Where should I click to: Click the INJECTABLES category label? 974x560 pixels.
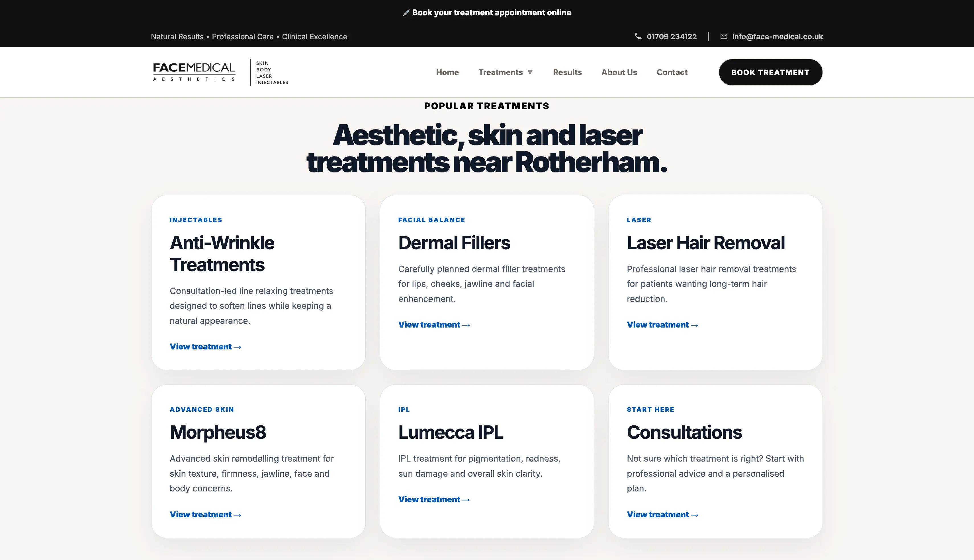(x=196, y=220)
